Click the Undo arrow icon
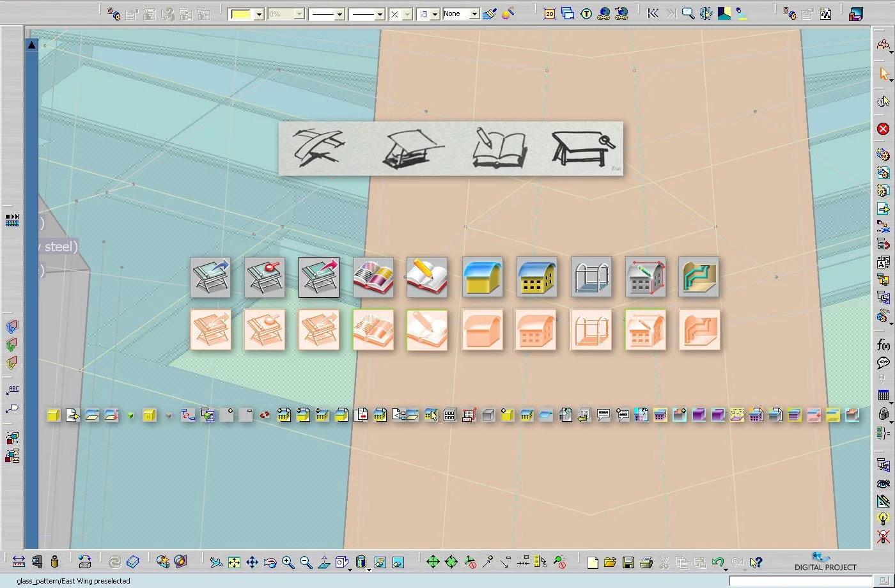 tap(717, 562)
